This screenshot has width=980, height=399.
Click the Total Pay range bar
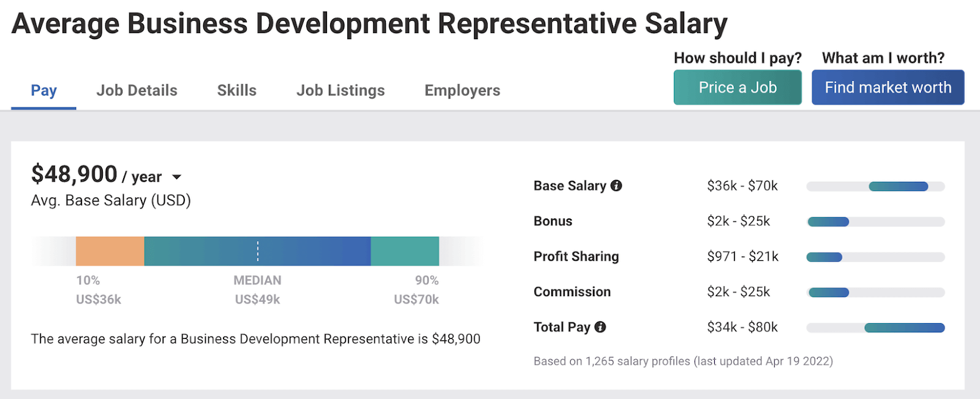(x=875, y=327)
